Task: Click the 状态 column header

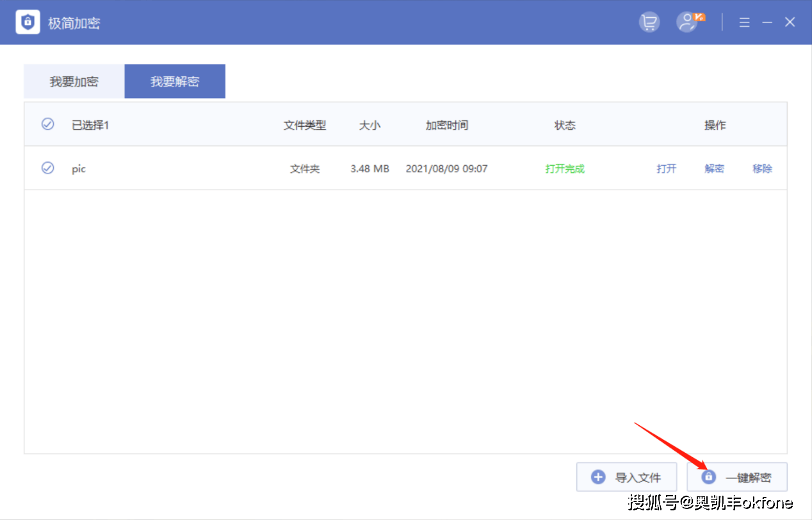Action: [x=565, y=125]
